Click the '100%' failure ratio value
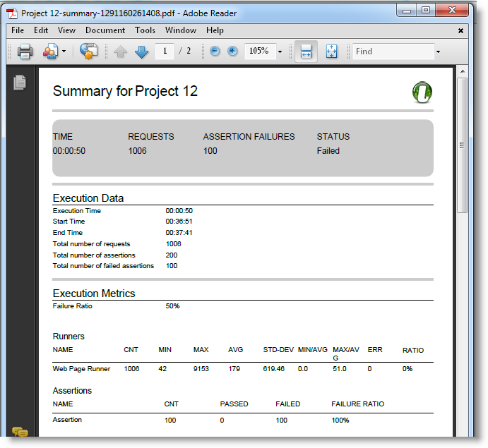This screenshot has height=448, width=488. [x=340, y=420]
